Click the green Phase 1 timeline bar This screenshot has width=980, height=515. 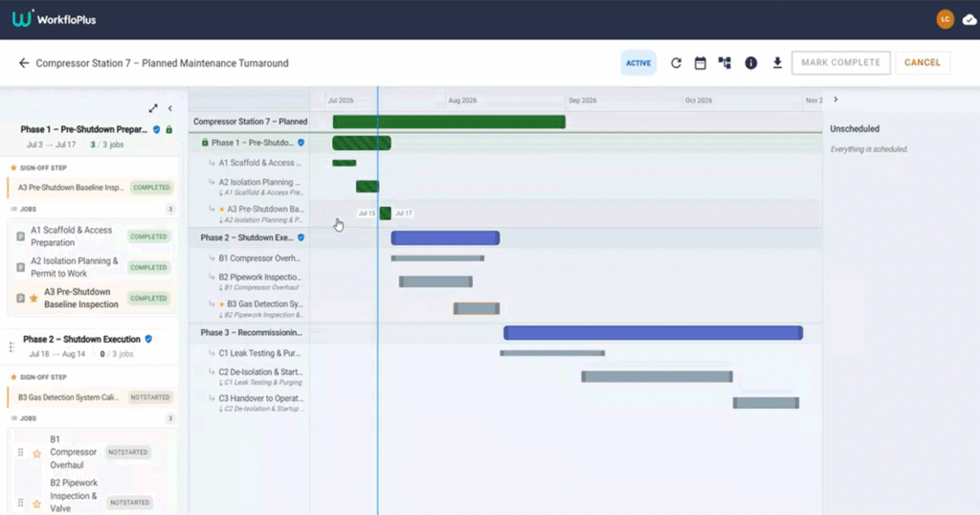point(361,144)
